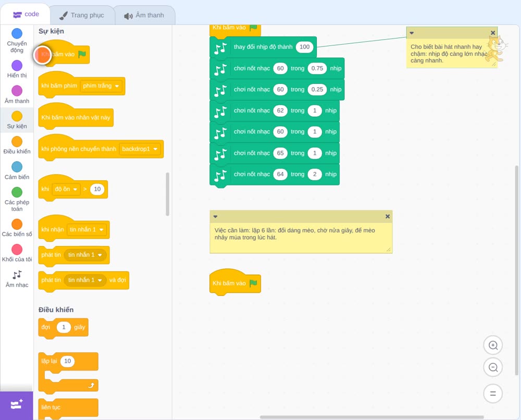Screen dimensions: 521x420
Task: Click the workspace vertical scrollbar
Action: (x=517, y=270)
